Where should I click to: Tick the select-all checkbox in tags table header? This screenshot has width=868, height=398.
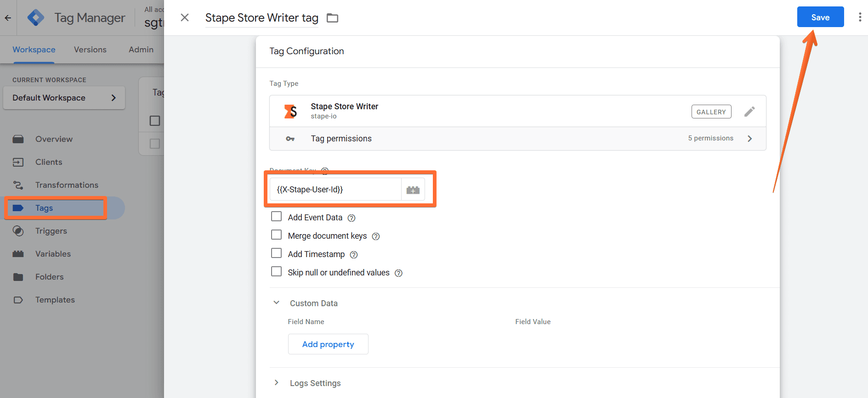155,121
